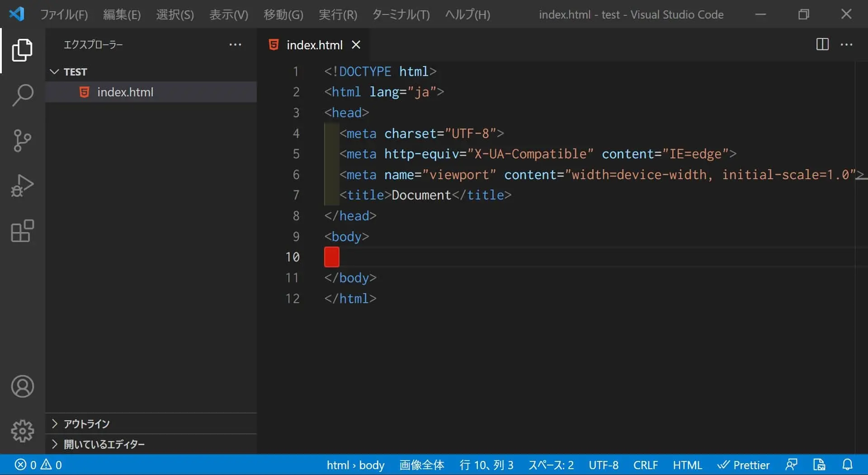Expand the アウトライン section

[151, 424]
